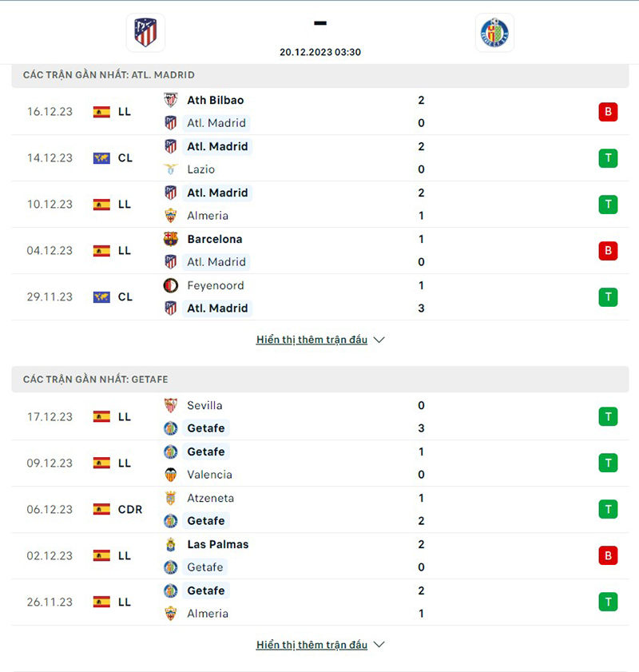Screen dimensions: 639x672
Task: Select the Barcelona club crest
Action: [170, 239]
